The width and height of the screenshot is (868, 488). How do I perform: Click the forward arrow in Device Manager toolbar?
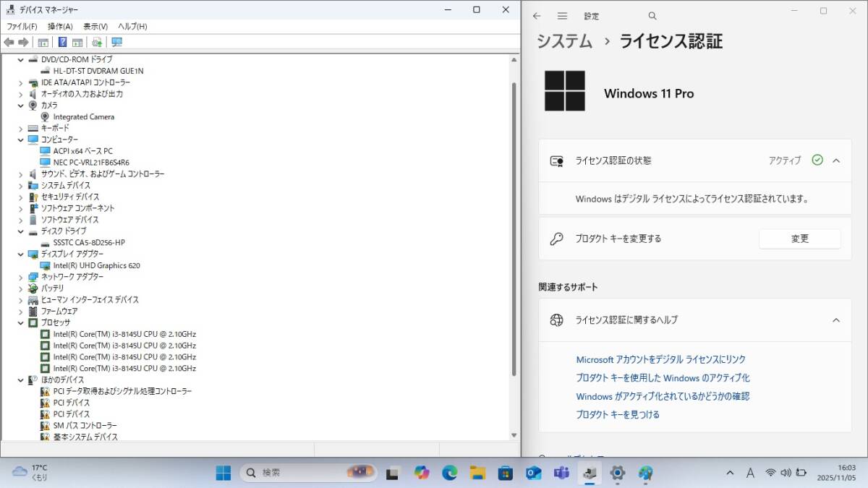(x=23, y=42)
